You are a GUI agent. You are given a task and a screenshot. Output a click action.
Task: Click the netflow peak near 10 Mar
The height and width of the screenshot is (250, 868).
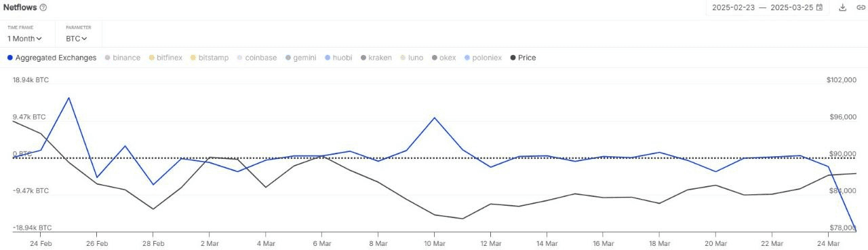(434, 118)
